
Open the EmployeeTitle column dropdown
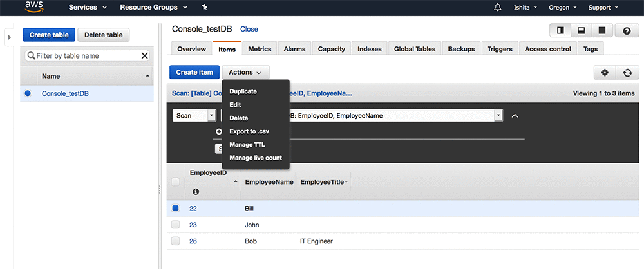click(346, 182)
